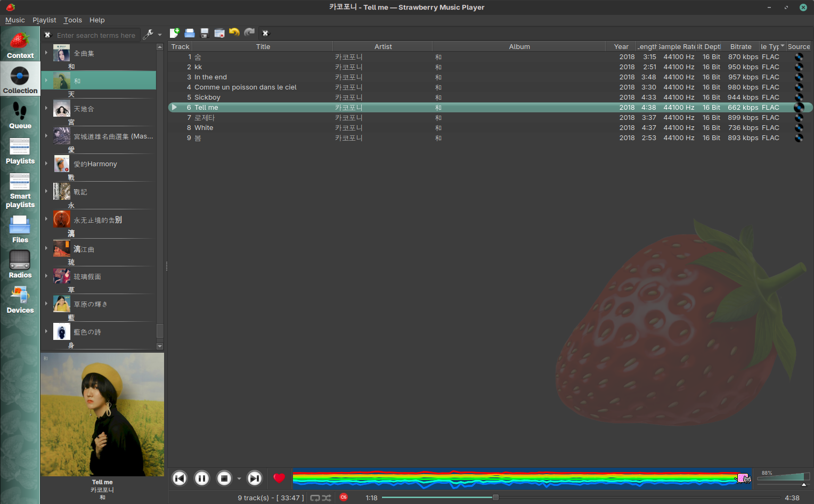Toggle shuffle mode in status bar
814x504 pixels.
[x=326, y=498]
